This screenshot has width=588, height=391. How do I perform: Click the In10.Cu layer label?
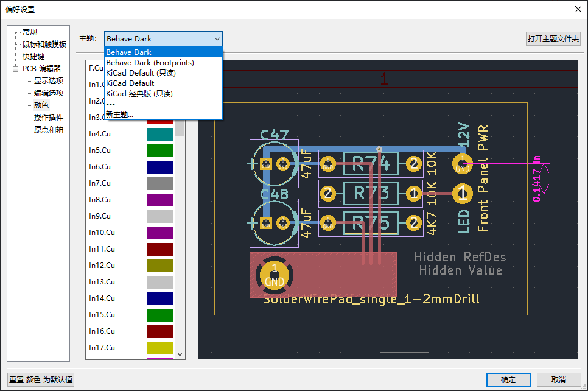[x=102, y=233]
